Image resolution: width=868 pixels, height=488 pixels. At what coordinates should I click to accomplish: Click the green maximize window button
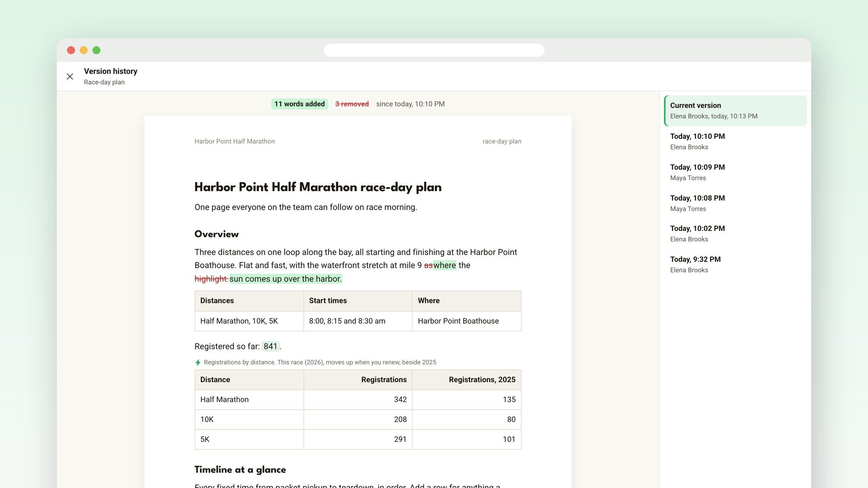pos(96,50)
